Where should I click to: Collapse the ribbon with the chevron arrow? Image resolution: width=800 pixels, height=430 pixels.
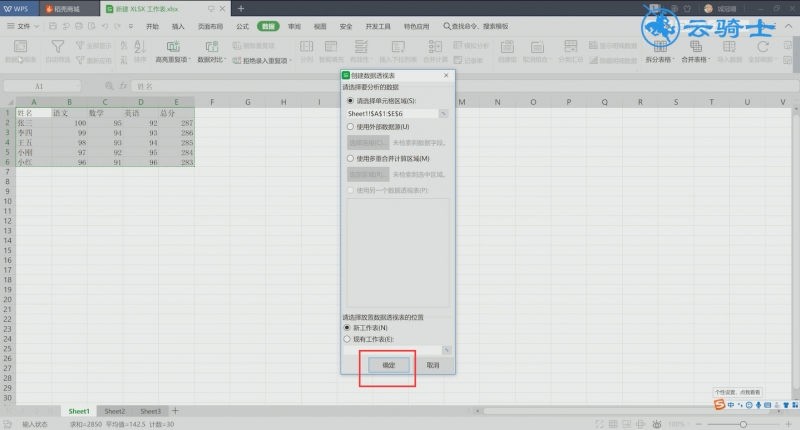788,26
